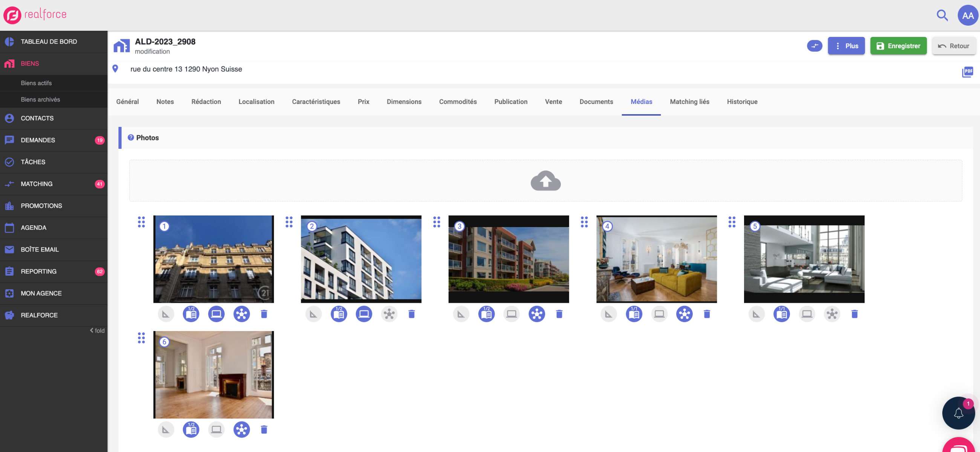Switch to the Général tab
The width and height of the screenshot is (980, 452).
(127, 101)
